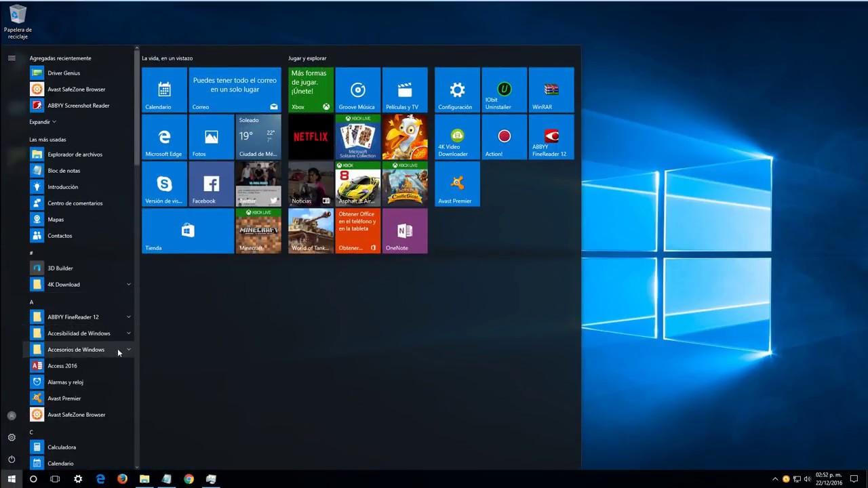Launch the WinRAR tile
Image resolution: width=868 pixels, height=488 pixels.
[x=551, y=89]
